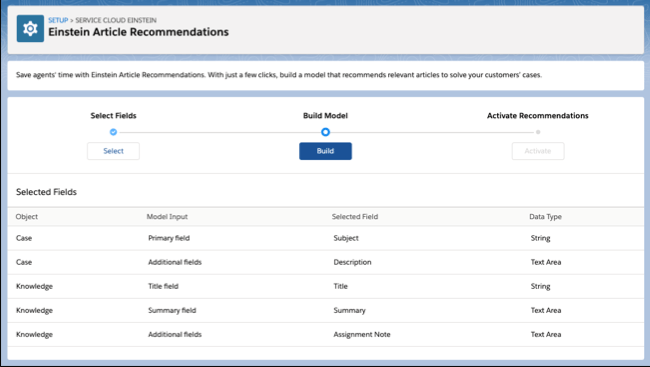Click Knowledge in the Summary field row
This screenshot has height=367, width=650.
(x=34, y=310)
